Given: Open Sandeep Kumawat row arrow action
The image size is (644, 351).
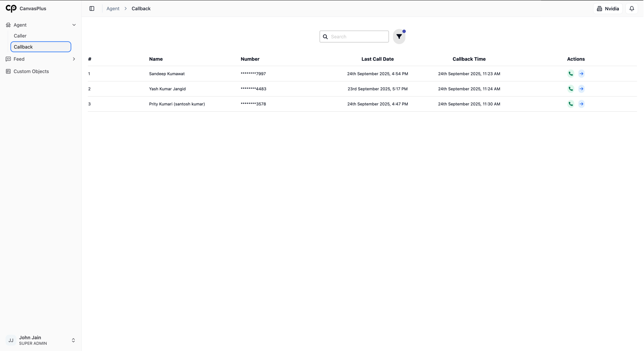Looking at the screenshot, I should (582, 74).
